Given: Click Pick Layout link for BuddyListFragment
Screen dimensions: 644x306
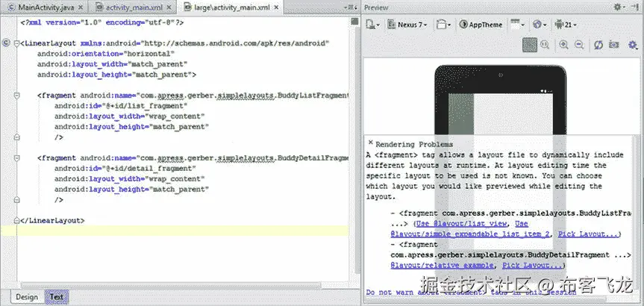Looking at the screenshot, I should (x=588, y=234).
